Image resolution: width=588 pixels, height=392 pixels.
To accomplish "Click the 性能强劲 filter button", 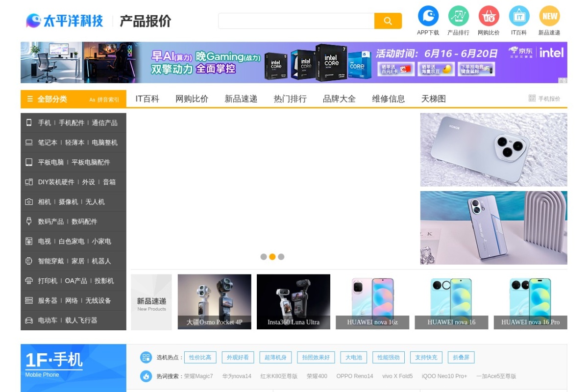I will click(x=389, y=357).
